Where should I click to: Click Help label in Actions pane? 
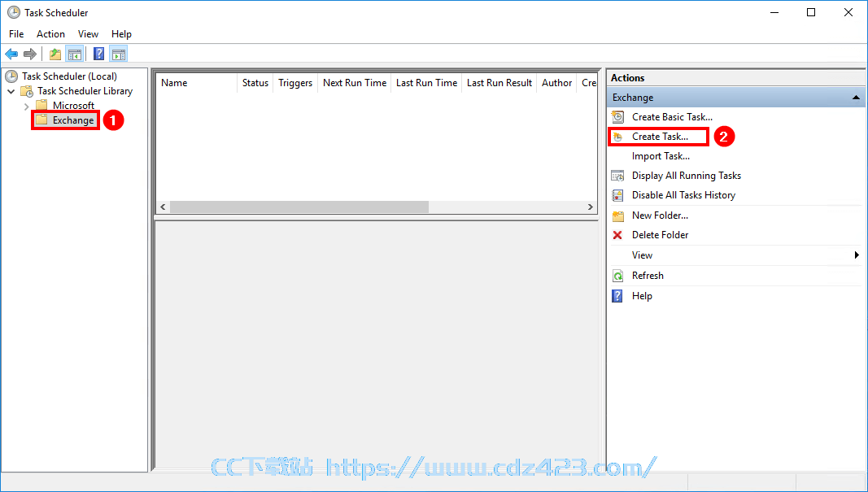(642, 296)
